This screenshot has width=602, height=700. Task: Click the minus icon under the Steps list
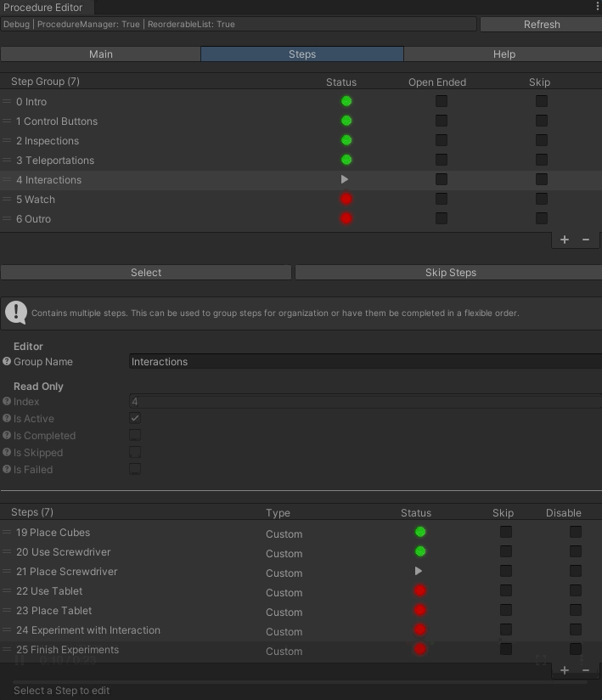(x=585, y=670)
